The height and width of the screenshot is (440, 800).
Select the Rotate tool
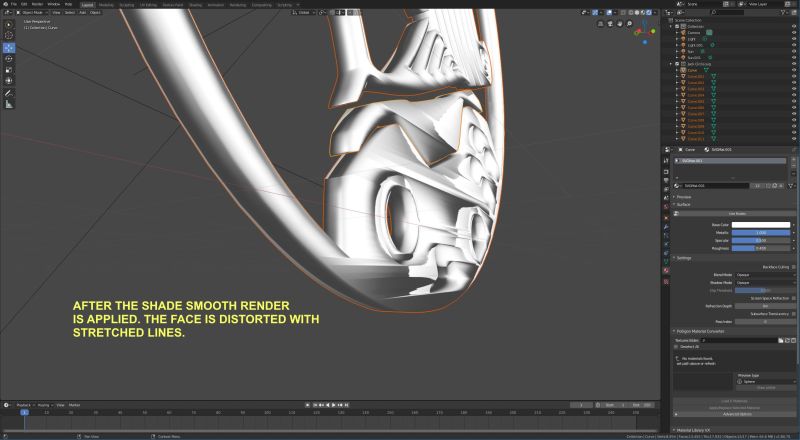(9, 59)
